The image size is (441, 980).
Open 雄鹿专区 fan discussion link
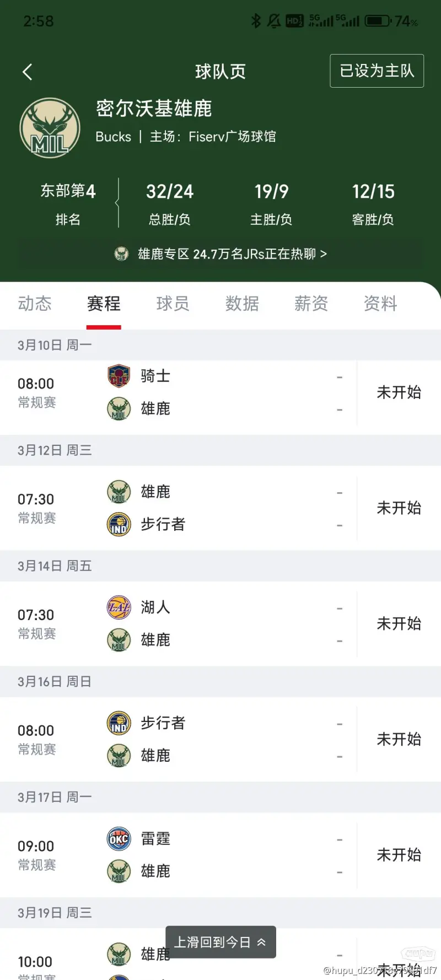(x=220, y=254)
